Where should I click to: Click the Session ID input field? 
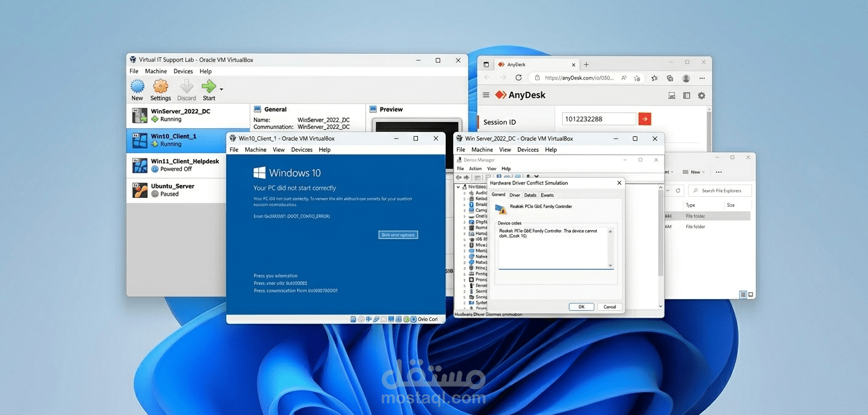click(x=599, y=119)
